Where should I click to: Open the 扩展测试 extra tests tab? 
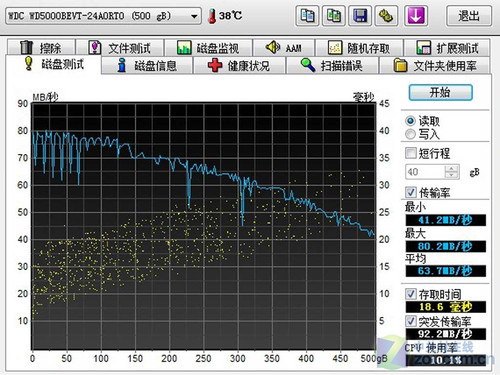point(447,48)
